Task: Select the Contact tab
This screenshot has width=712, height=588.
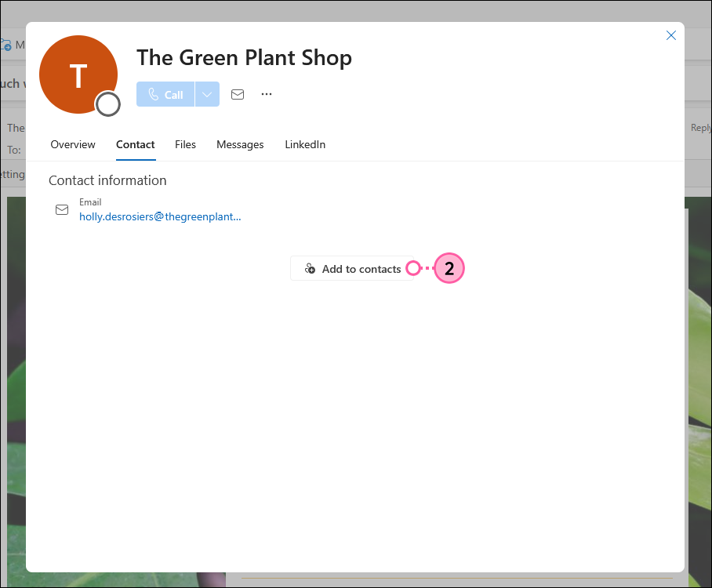Action: pyautogui.click(x=135, y=144)
